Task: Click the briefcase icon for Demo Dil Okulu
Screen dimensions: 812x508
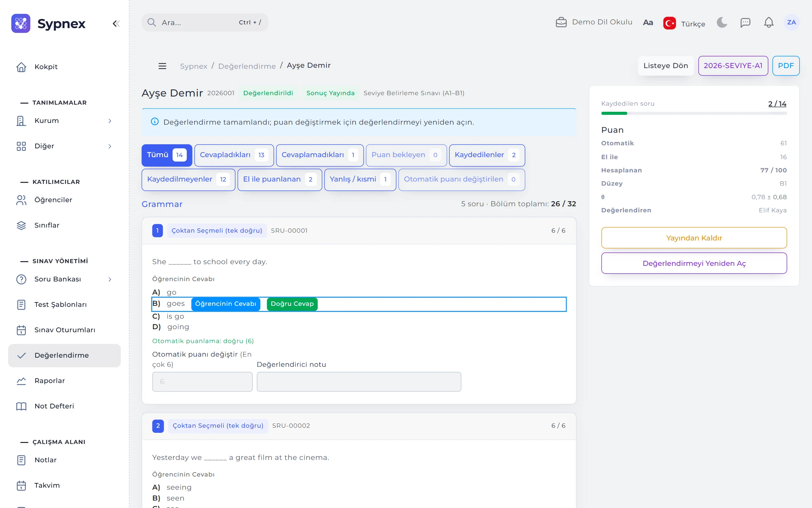Action: point(561,22)
